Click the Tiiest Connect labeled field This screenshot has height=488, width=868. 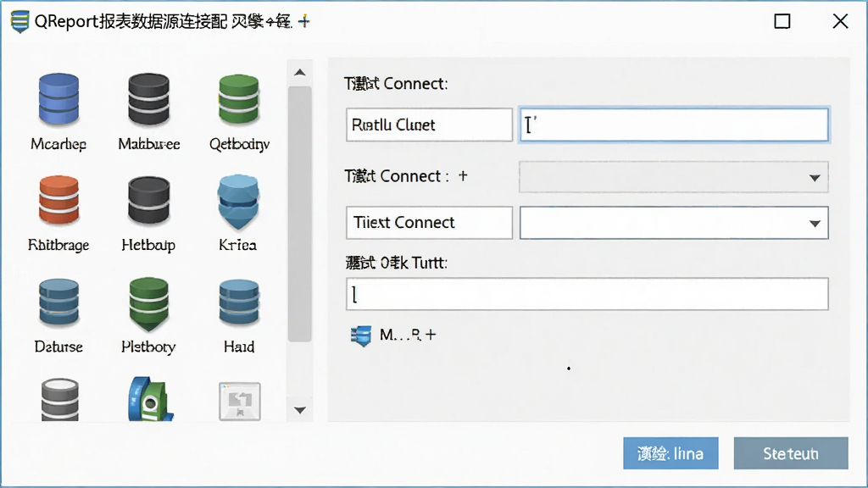pyautogui.click(x=429, y=223)
